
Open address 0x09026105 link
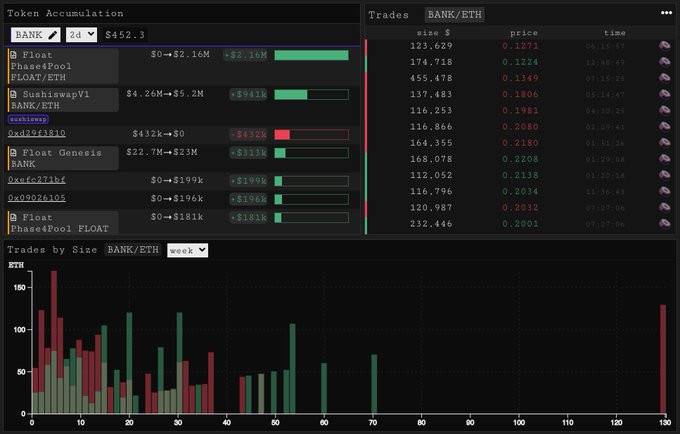pyautogui.click(x=37, y=198)
